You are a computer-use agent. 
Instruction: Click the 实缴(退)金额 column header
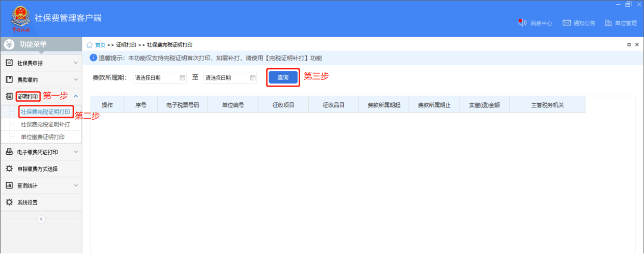coord(484,105)
